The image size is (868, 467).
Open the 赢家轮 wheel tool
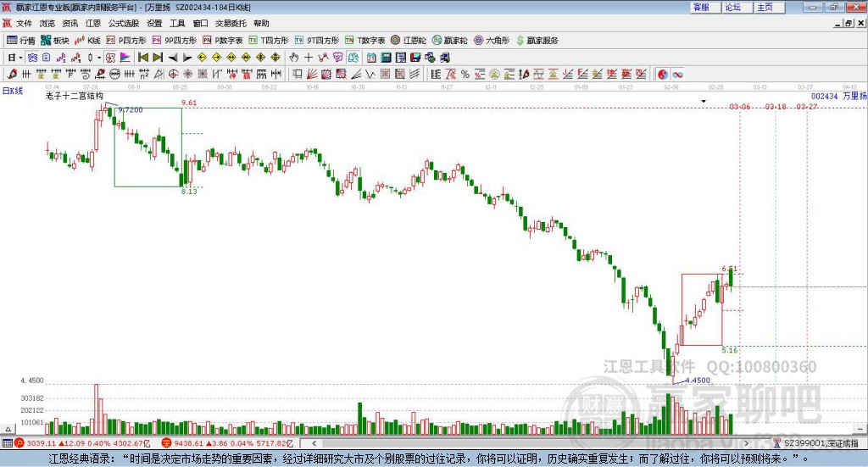click(x=450, y=41)
